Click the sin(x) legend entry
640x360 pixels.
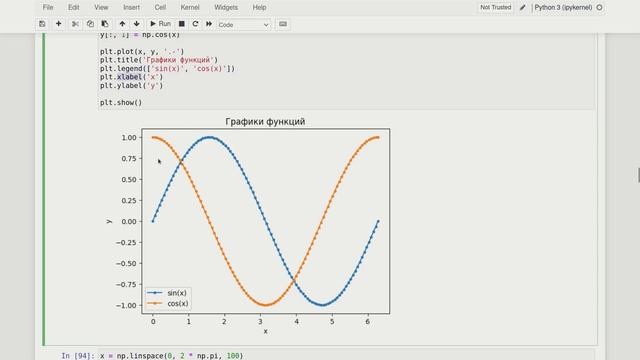click(x=167, y=293)
